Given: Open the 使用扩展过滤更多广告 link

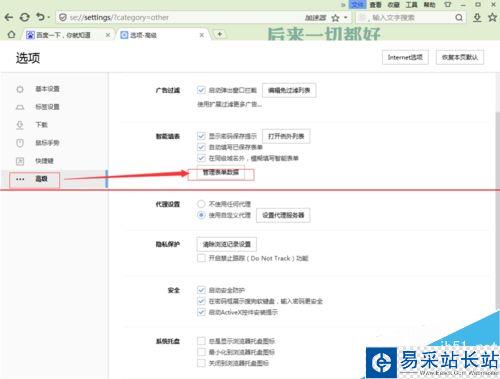Looking at the screenshot, I should tap(230, 104).
